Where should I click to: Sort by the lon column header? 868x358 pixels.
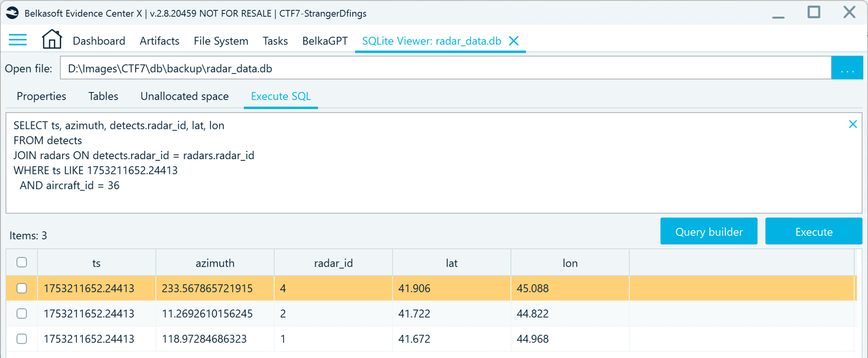coord(570,263)
